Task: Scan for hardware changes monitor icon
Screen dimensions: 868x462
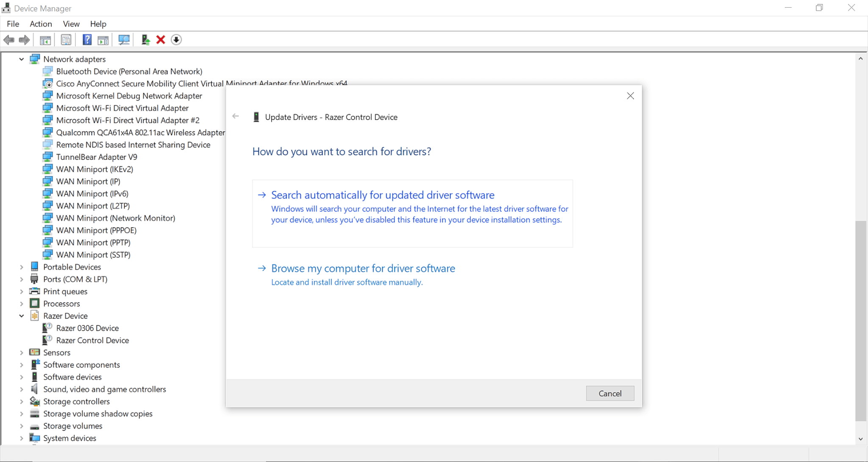Action: click(x=124, y=40)
